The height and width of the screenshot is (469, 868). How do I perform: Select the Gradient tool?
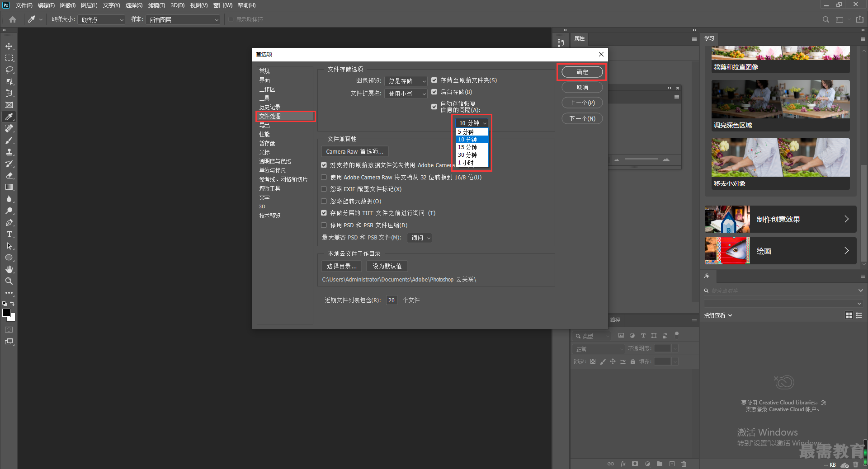9,188
